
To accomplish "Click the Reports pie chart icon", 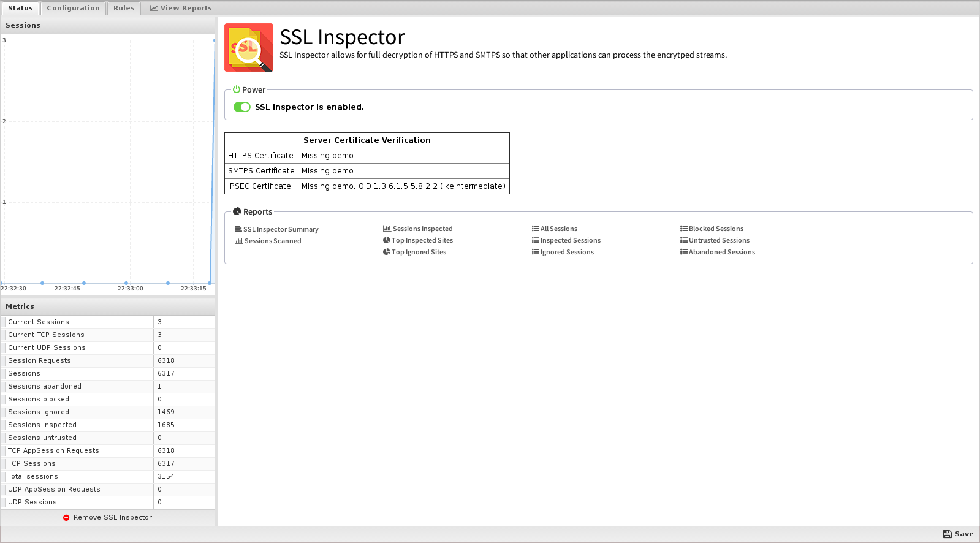I will (x=237, y=211).
